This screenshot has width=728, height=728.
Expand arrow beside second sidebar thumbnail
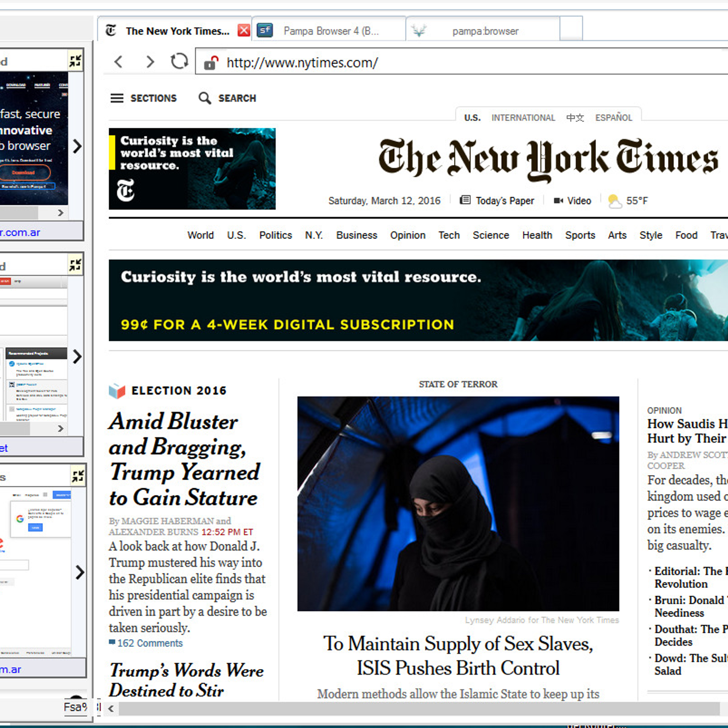click(x=77, y=356)
